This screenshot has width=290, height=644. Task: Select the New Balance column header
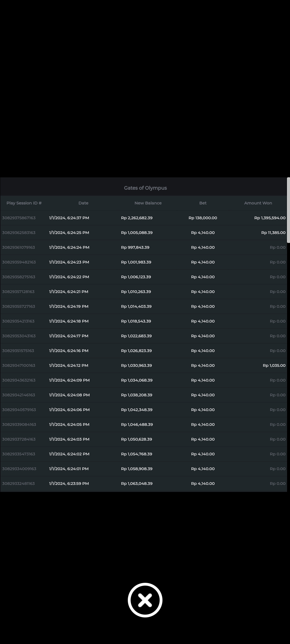[x=148, y=203]
